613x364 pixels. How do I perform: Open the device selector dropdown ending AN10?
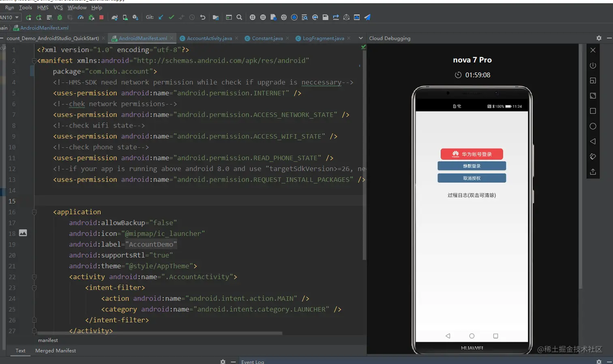point(10,17)
